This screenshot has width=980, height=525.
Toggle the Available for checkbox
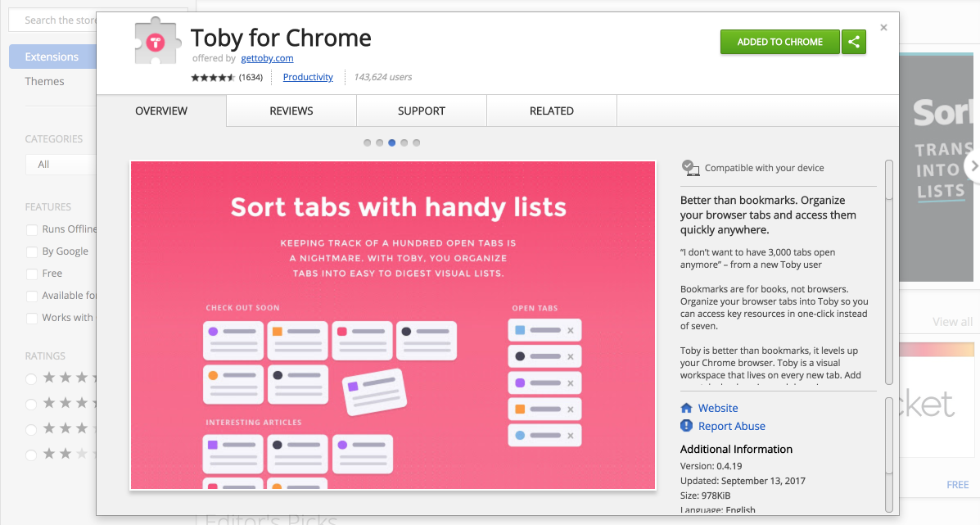point(32,296)
